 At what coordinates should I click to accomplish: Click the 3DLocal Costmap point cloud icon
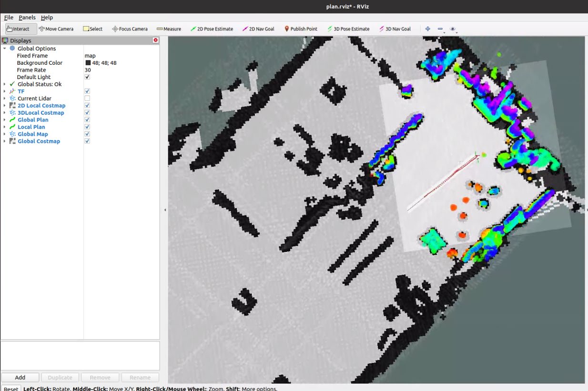[12, 113]
